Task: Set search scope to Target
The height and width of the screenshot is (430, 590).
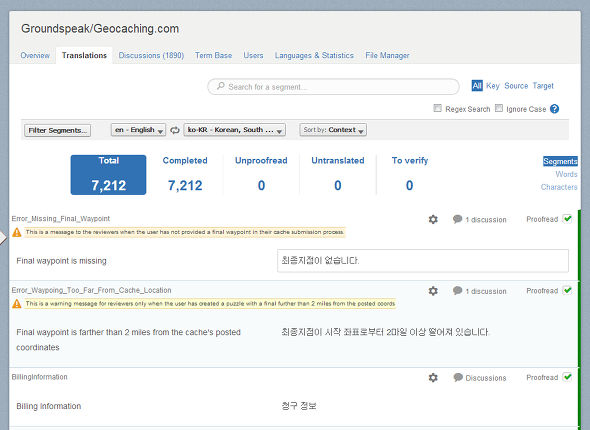Action: click(543, 86)
